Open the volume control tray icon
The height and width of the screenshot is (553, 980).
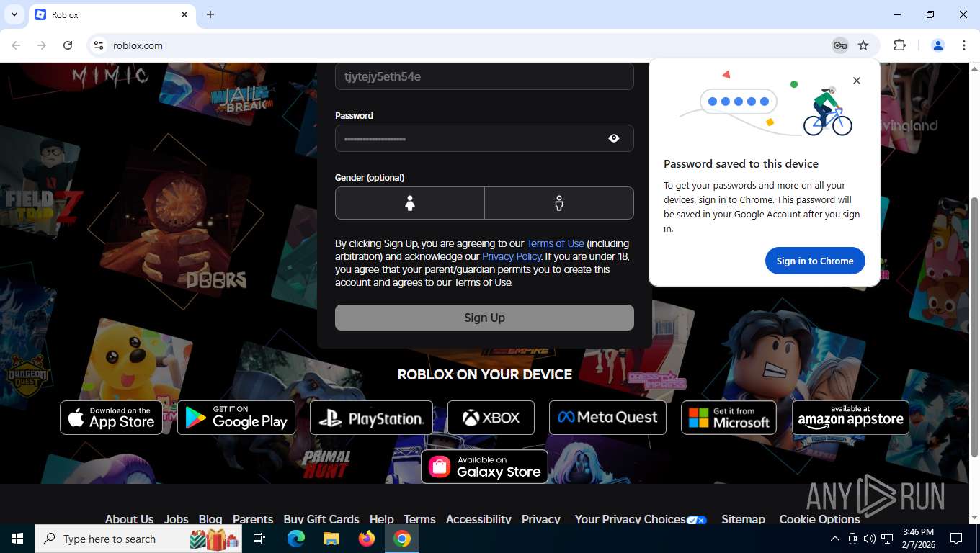point(870,539)
